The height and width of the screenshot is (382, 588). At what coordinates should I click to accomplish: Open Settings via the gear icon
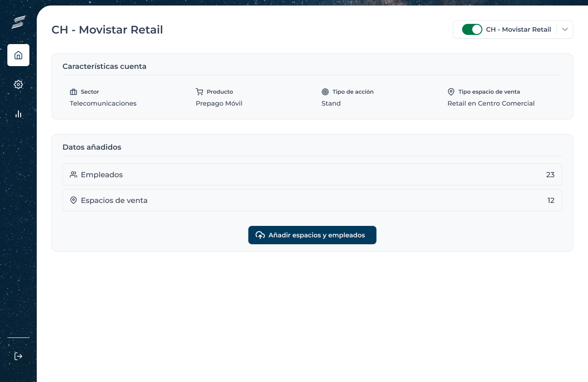click(18, 84)
